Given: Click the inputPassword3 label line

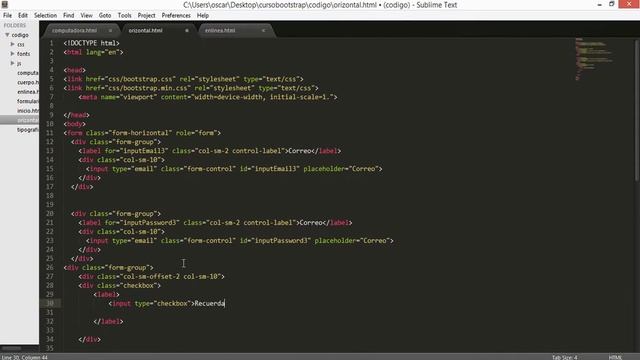Looking at the screenshot, I should [x=215, y=223].
